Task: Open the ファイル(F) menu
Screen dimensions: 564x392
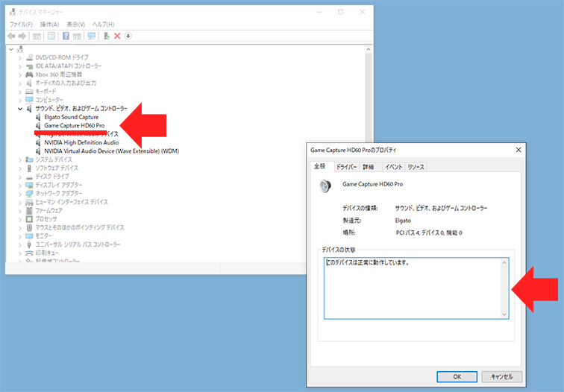Action: click(21, 24)
